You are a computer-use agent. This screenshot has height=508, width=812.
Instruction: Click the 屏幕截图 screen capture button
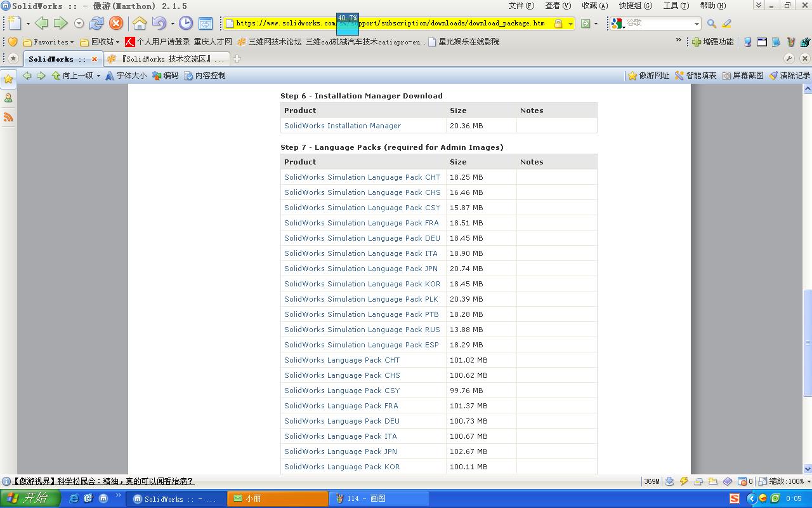tap(742, 76)
